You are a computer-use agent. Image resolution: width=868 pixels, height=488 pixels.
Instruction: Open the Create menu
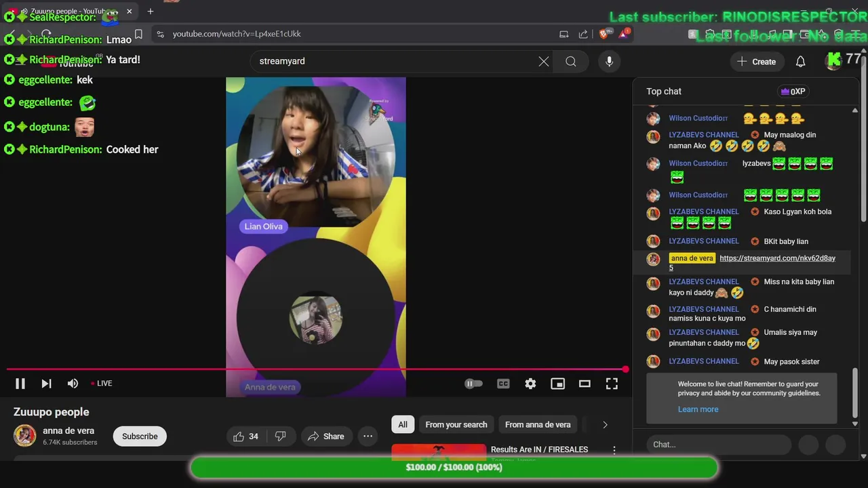pos(757,62)
